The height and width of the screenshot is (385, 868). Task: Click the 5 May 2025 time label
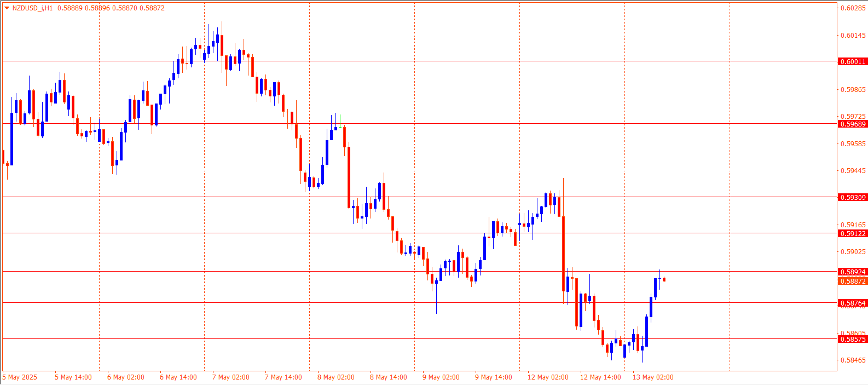point(20,377)
